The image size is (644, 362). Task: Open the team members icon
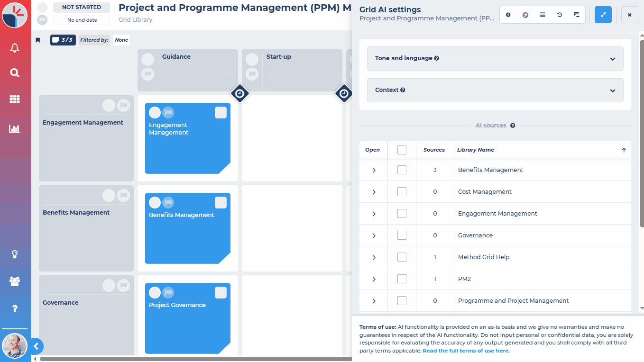coord(15,281)
